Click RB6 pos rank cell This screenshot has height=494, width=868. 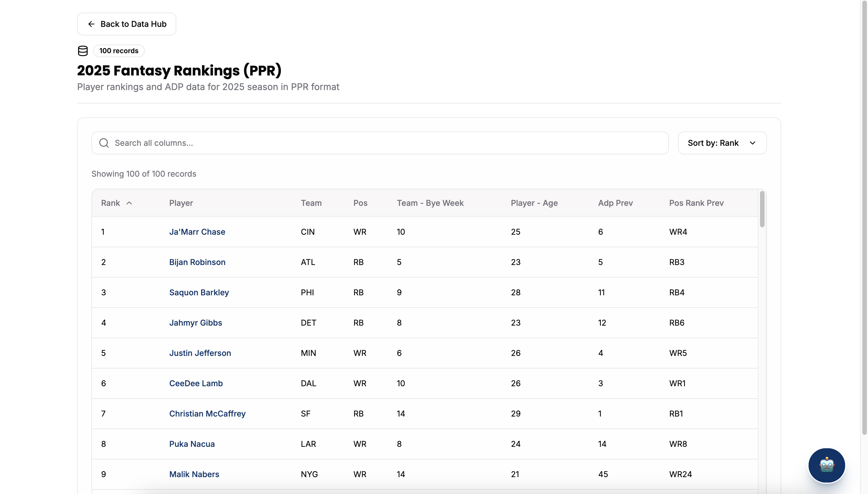(x=677, y=323)
